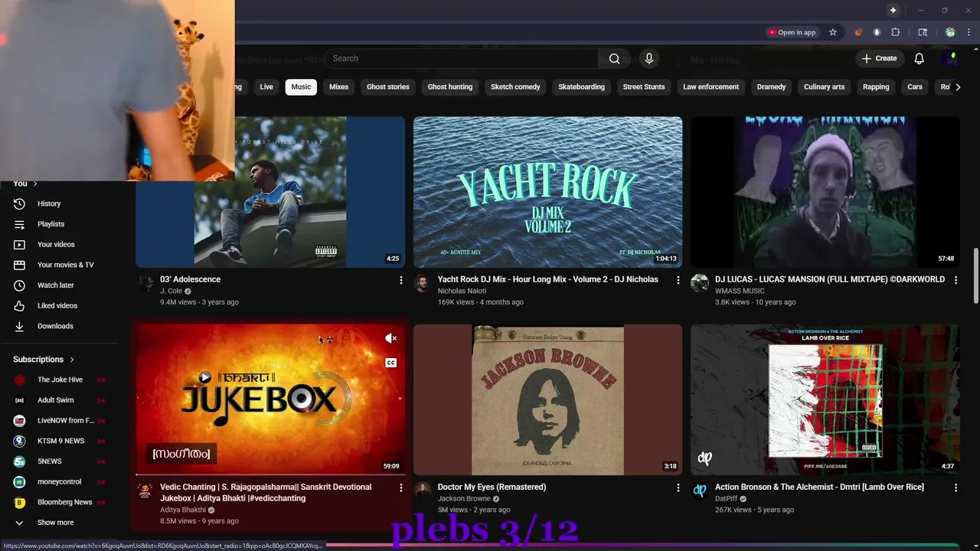Open options for Yacht Rock DJ Mix video
980x551 pixels.
pyautogui.click(x=678, y=280)
